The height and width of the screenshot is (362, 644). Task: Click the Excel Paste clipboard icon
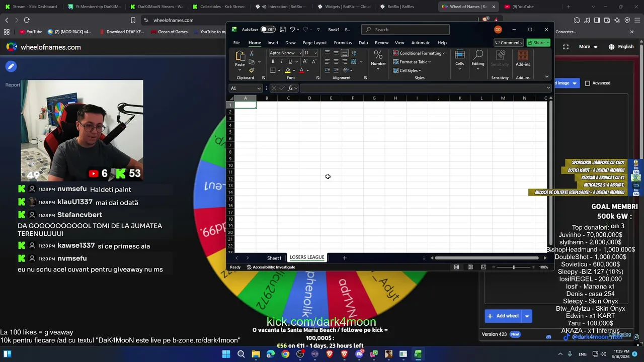click(240, 56)
